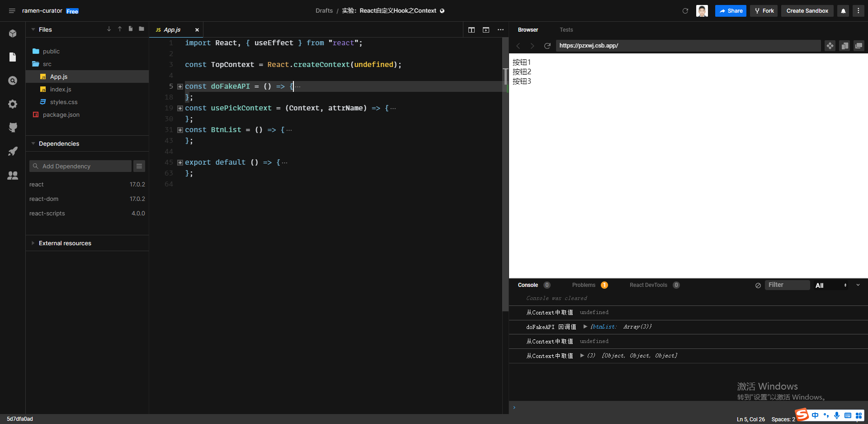868x424 pixels.
Task: Open the Live collaboration panel
Action: point(13,176)
